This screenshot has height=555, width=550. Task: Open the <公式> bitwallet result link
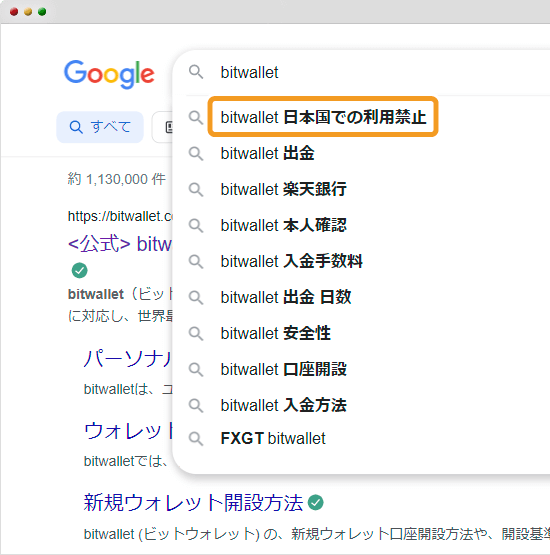[x=120, y=244]
